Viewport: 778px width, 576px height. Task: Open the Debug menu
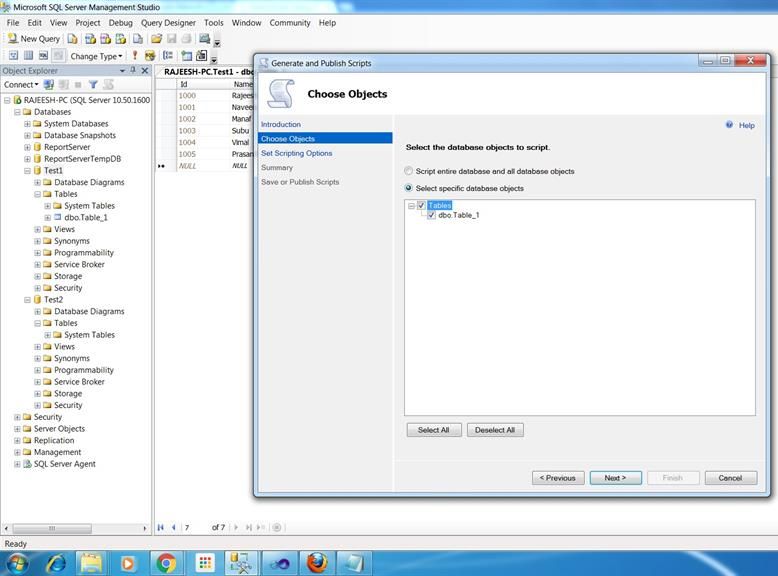tap(121, 23)
